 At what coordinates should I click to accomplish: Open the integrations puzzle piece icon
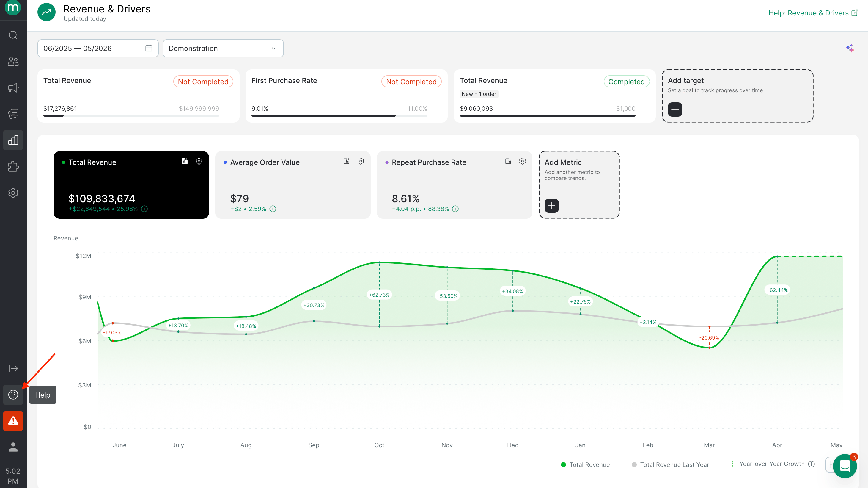click(x=13, y=166)
